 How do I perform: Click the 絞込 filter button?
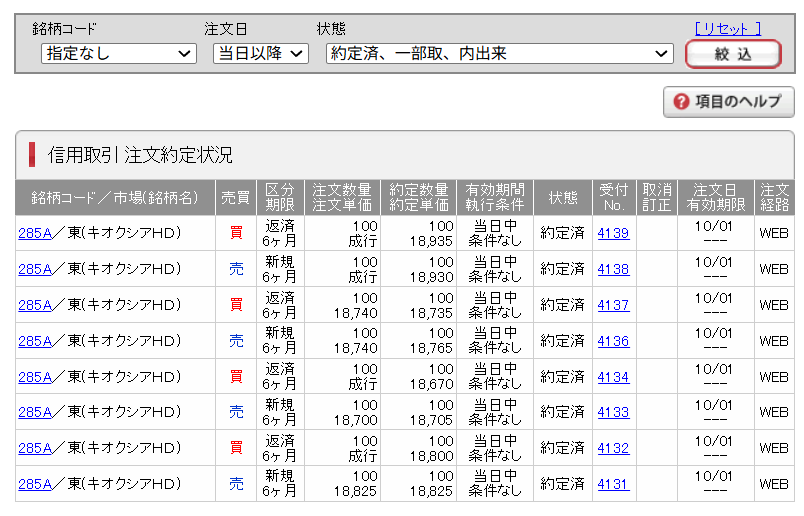pyautogui.click(x=733, y=54)
